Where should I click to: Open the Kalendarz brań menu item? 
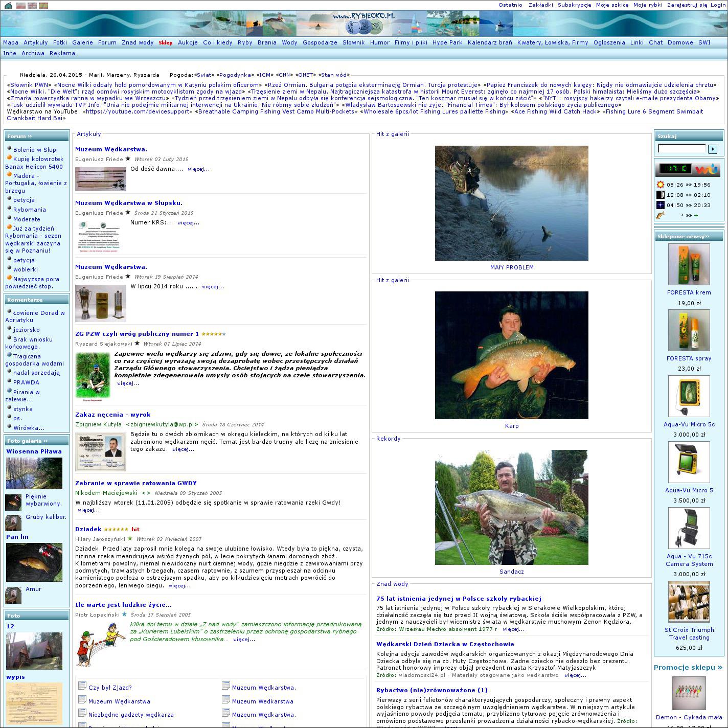click(x=489, y=43)
